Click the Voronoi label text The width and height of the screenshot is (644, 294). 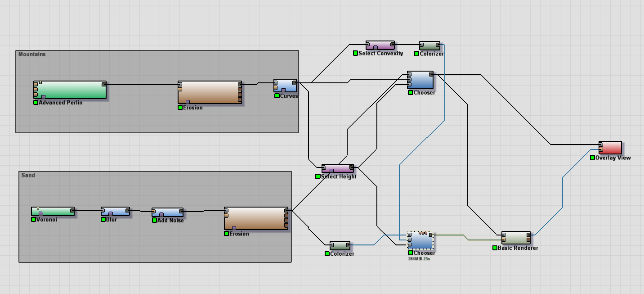[47, 220]
